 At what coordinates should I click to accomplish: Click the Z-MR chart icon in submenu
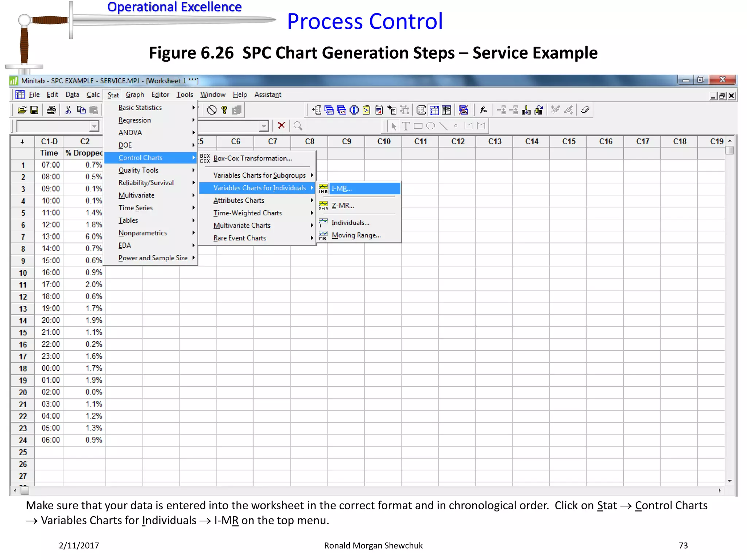point(323,206)
